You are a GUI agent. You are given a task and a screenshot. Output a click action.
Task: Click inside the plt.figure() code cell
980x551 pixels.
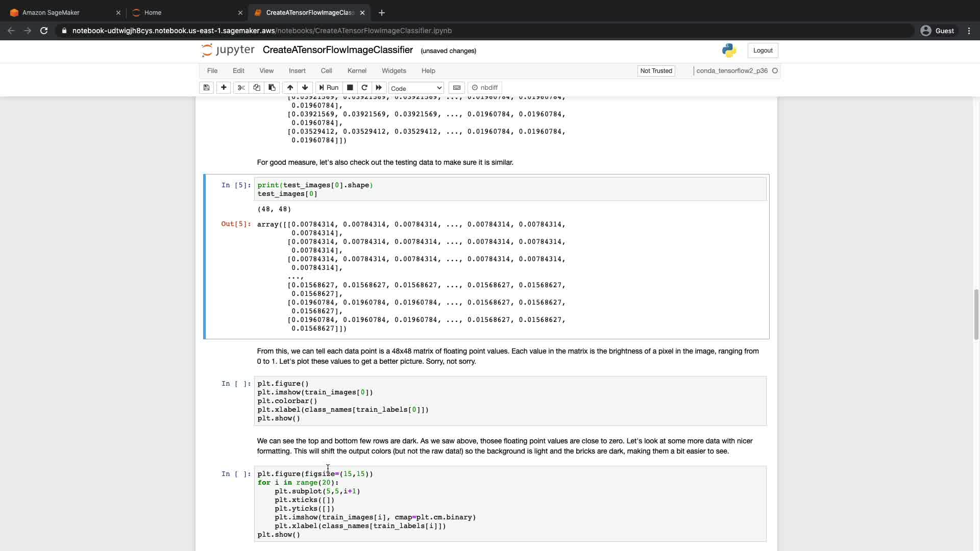[x=509, y=401]
